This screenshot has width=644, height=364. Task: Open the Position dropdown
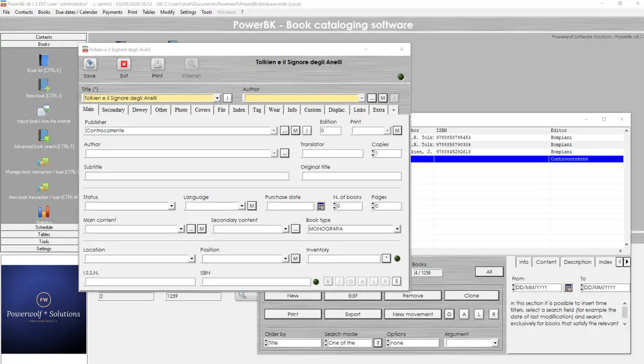(286, 259)
